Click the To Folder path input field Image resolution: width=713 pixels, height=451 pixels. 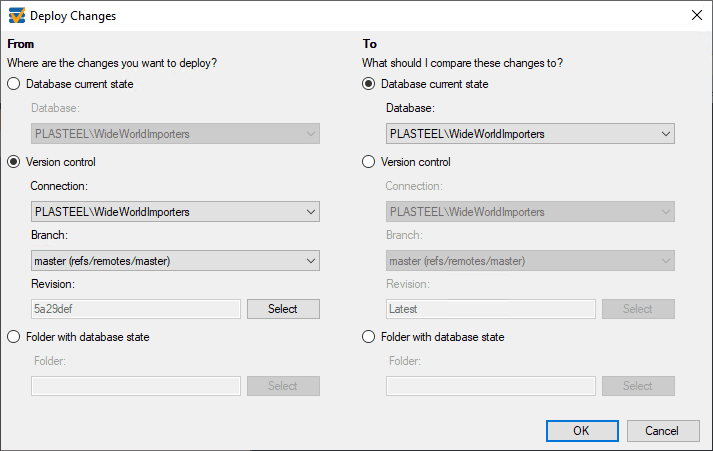click(x=491, y=386)
